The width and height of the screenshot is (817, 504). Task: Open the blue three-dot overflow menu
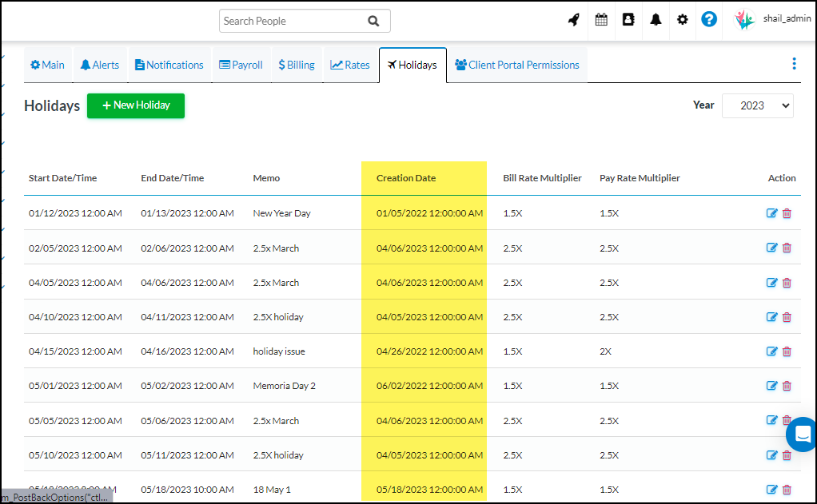pyautogui.click(x=794, y=63)
